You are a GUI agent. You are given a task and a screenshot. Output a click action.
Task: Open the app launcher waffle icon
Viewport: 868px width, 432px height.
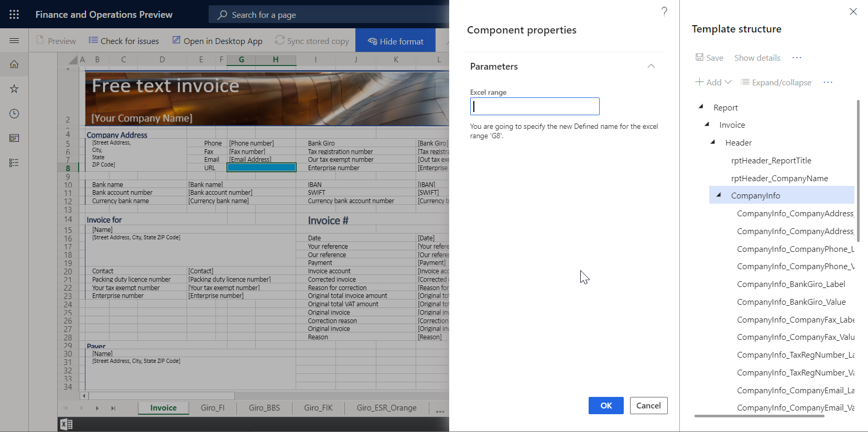pyautogui.click(x=14, y=15)
